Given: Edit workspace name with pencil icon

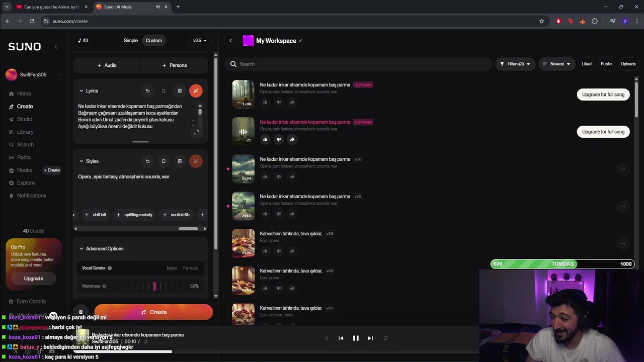Looking at the screenshot, I should coord(300,41).
